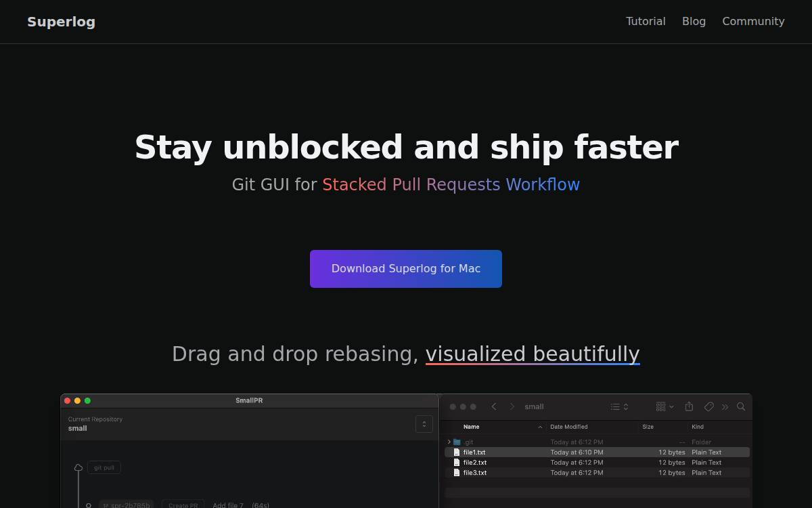812x508 pixels.
Task: Click the commit node circle beside spr-2b785b
Action: tap(88, 505)
